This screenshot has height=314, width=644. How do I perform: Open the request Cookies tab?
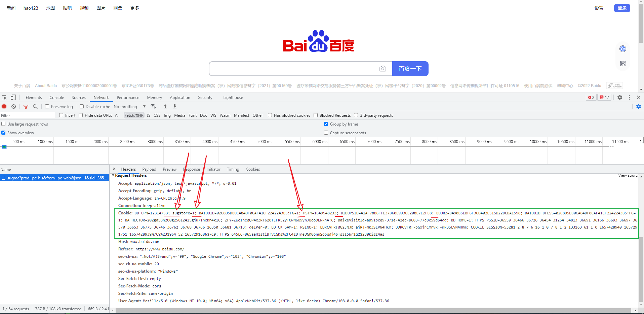point(253,169)
